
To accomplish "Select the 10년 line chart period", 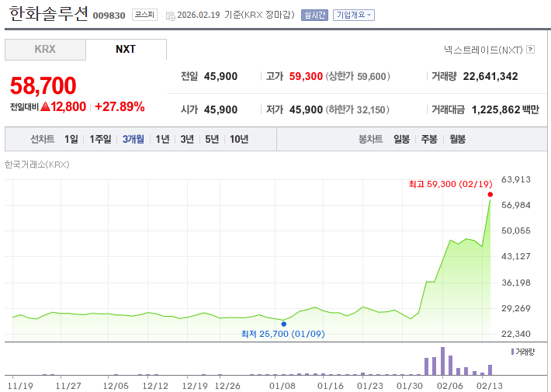I will (x=239, y=139).
